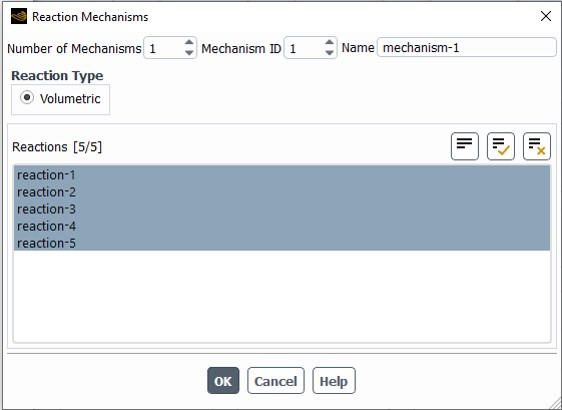Image resolution: width=562 pixels, height=410 pixels.
Task: Click the Mechanism ID number field
Action: tap(304, 48)
